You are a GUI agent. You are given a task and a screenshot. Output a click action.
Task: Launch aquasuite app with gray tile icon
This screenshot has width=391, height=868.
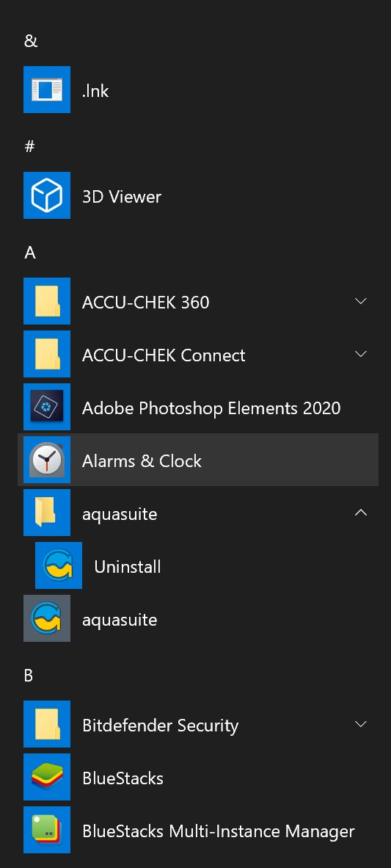pos(47,618)
